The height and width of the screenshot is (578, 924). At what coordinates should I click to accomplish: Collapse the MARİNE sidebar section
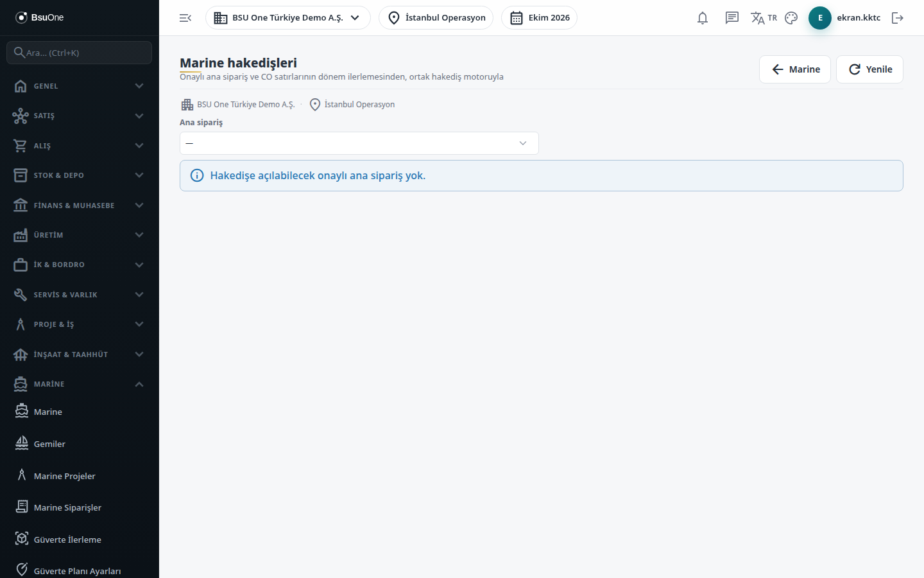coord(80,384)
